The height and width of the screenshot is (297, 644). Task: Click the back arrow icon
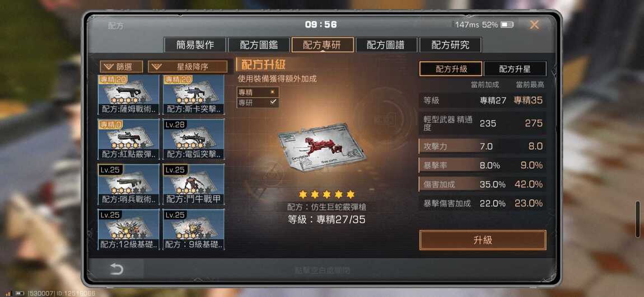click(x=116, y=269)
